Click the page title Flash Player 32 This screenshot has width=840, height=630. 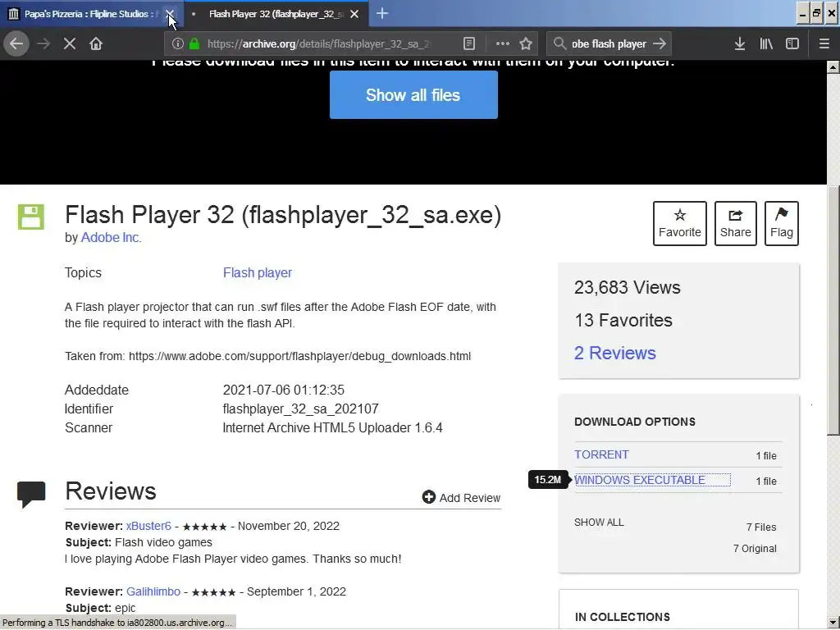pos(283,215)
